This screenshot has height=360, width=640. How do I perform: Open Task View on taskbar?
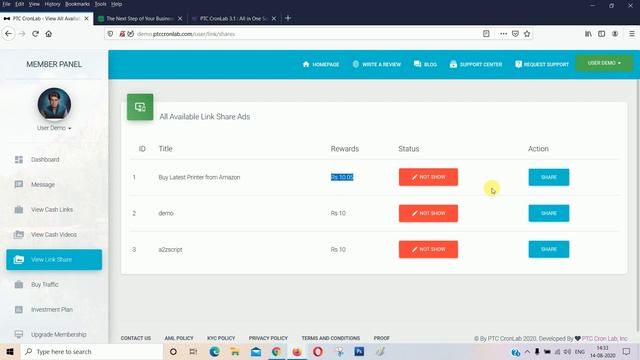point(193,351)
